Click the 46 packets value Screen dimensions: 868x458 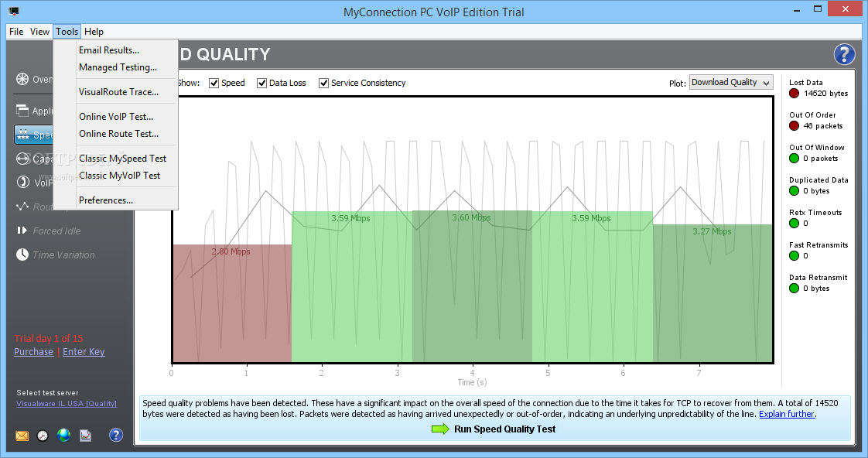823,125
